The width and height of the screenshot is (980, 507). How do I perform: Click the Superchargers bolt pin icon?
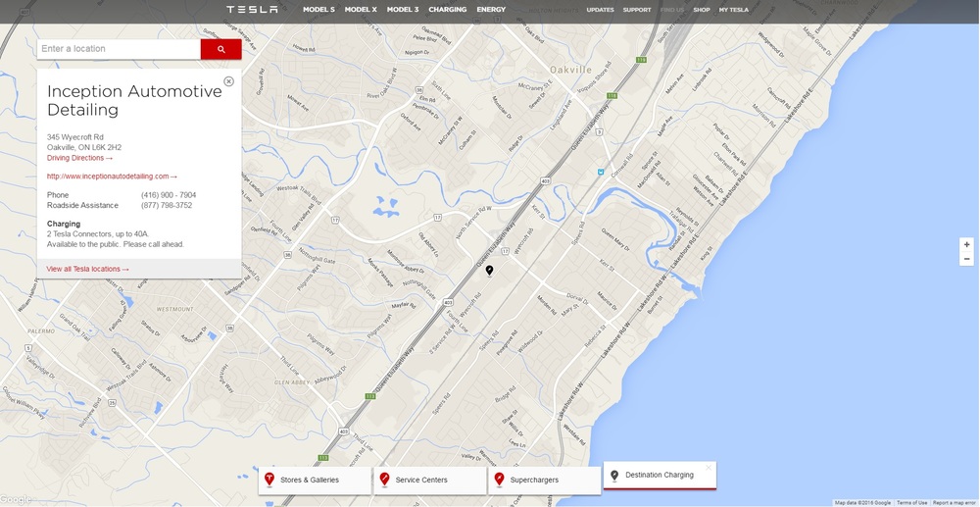500,480
